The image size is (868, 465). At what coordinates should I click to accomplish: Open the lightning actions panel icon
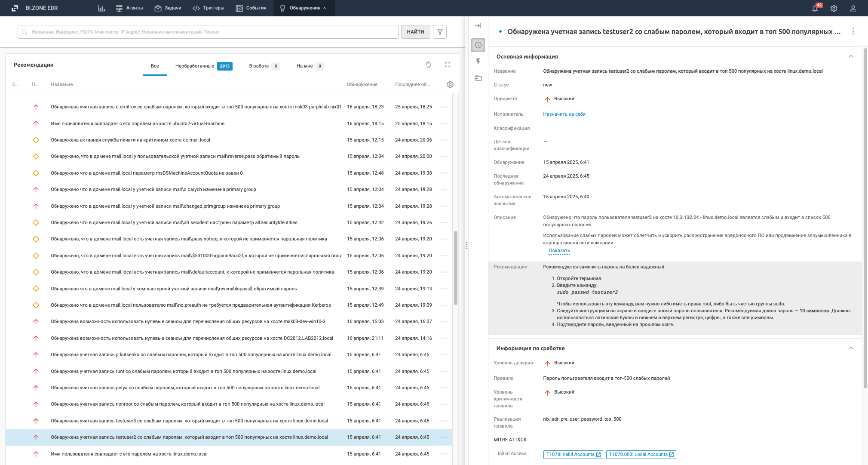478,62
